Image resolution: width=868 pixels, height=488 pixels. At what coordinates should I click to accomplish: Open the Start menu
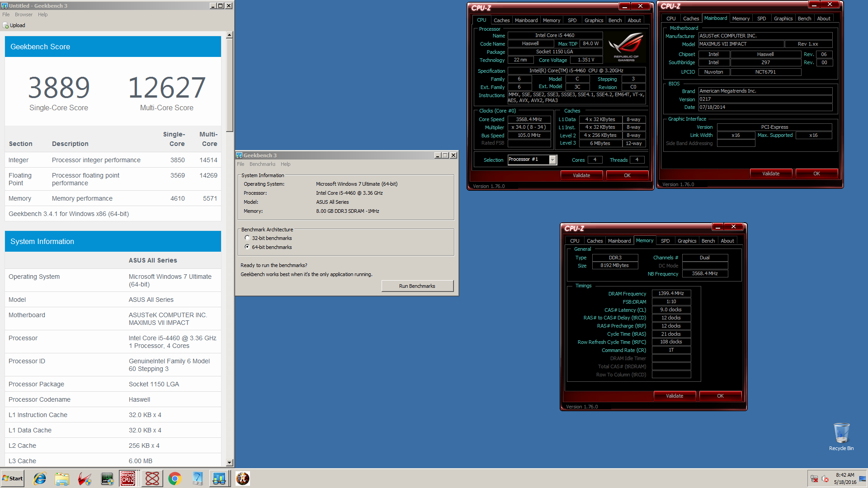click(x=13, y=479)
